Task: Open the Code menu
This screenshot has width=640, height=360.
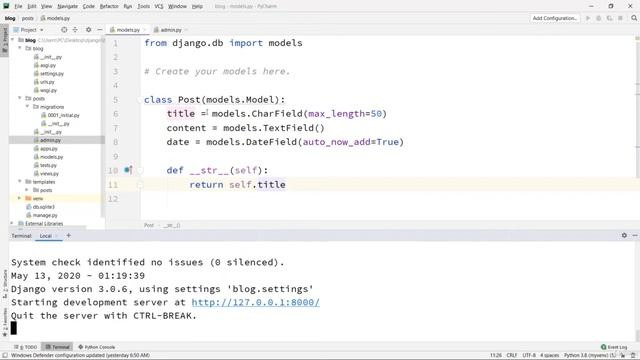Action: pos(89,7)
